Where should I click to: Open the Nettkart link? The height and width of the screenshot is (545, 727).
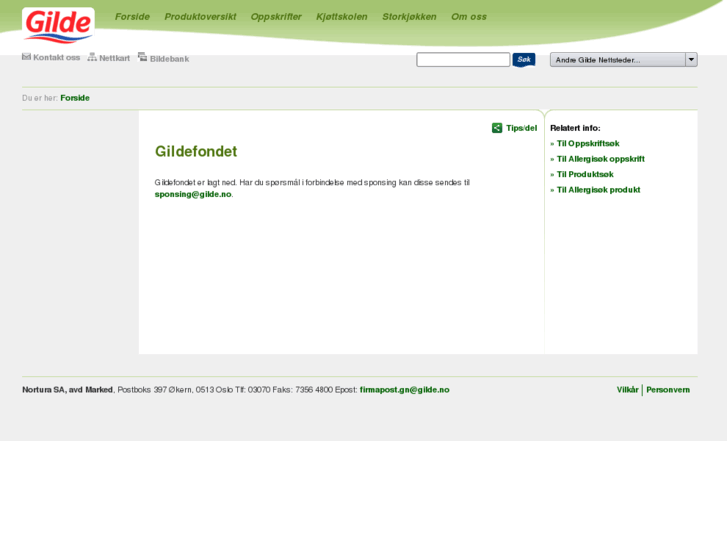(x=115, y=58)
